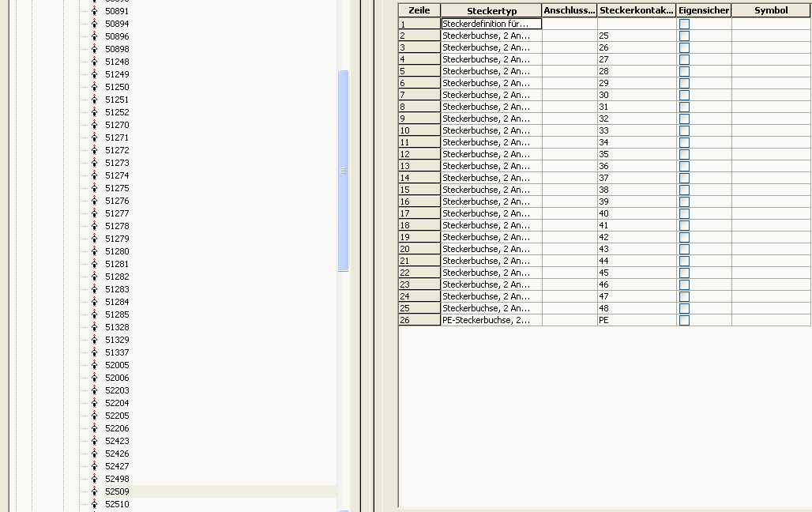Click the icon beside 51270
This screenshot has width=812, height=512.
pyautogui.click(x=94, y=125)
